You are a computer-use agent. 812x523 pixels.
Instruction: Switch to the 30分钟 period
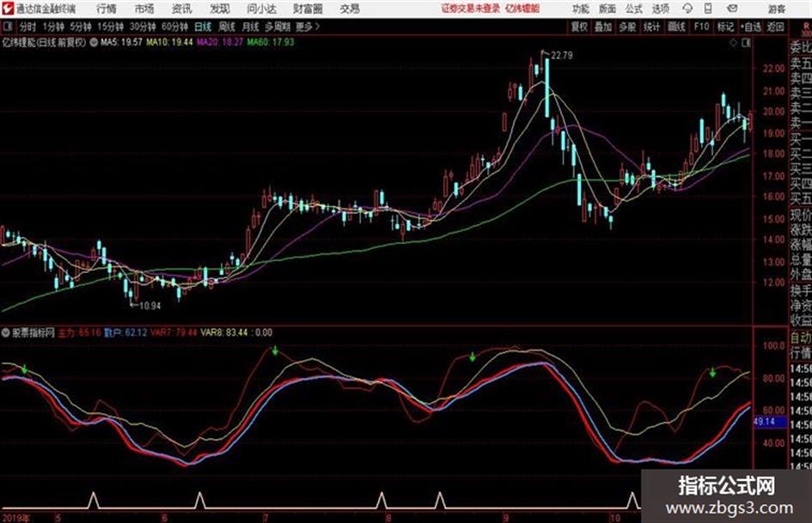pos(143,27)
